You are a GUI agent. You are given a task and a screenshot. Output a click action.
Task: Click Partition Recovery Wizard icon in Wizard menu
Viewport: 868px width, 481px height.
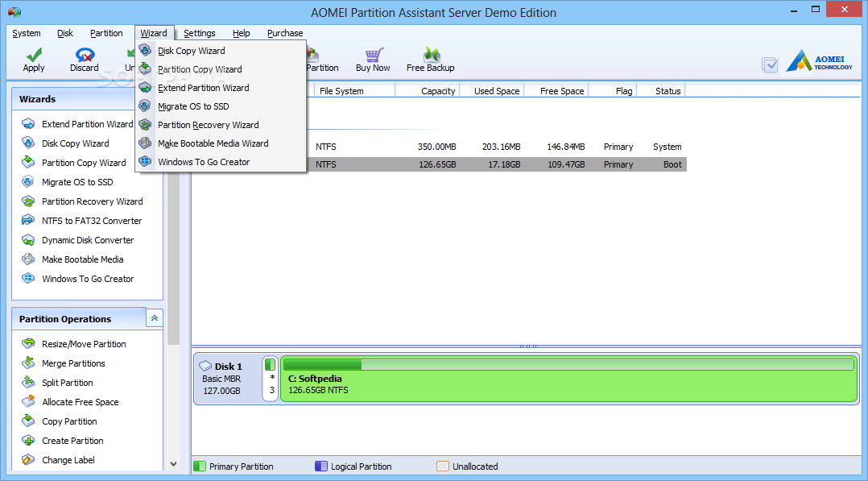pos(145,125)
